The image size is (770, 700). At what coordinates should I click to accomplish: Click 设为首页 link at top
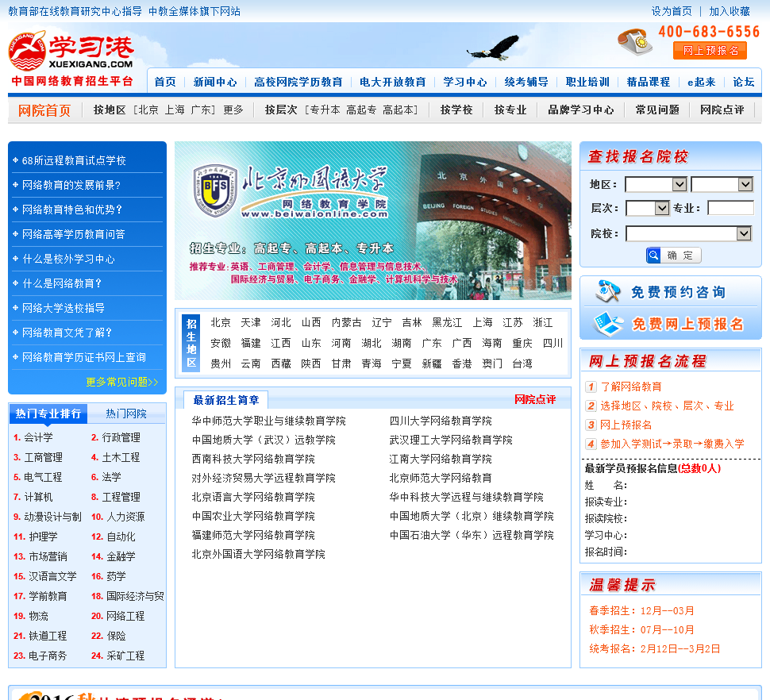pos(672,11)
